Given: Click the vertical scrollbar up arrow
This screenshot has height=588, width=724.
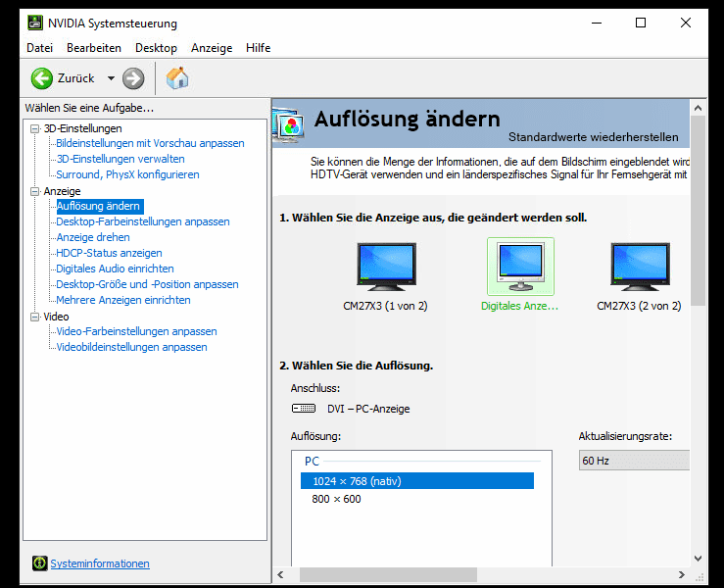Looking at the screenshot, I should [698, 108].
